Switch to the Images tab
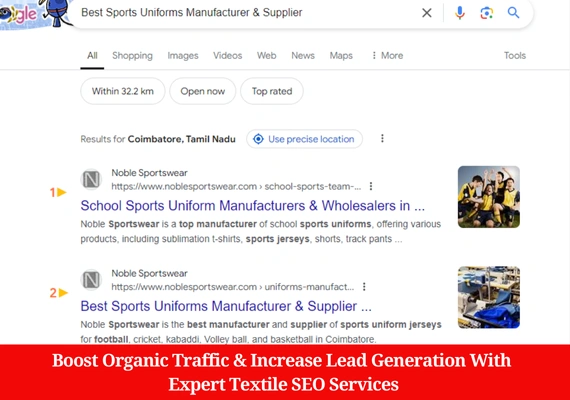Image resolution: width=570 pixels, height=400 pixels. tap(183, 56)
